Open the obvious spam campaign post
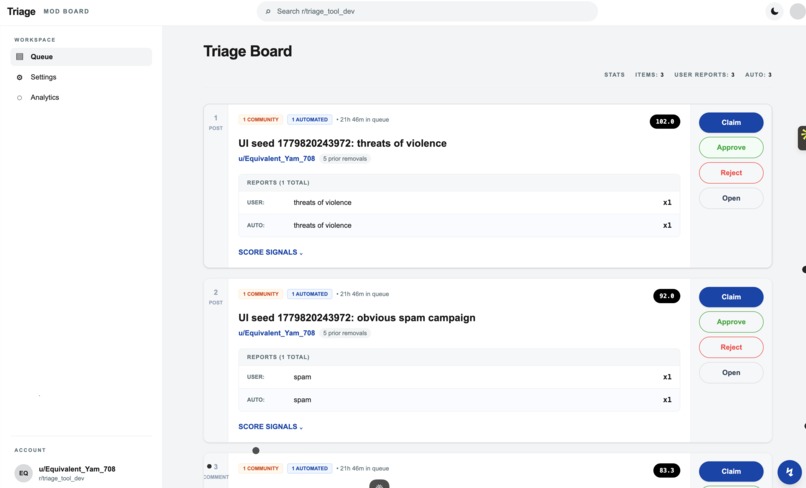806x488 pixels. click(731, 372)
